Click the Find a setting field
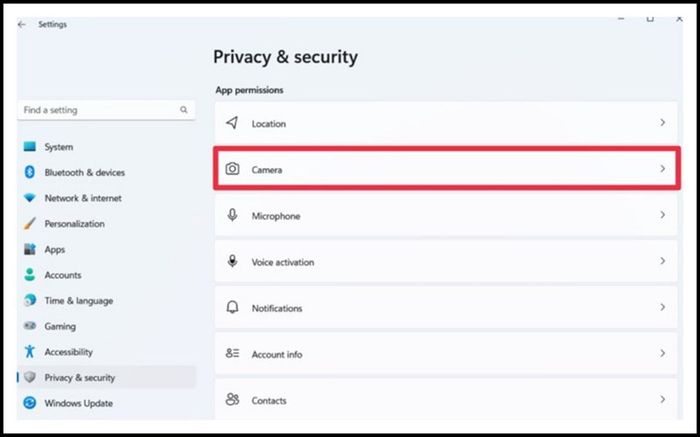 [106, 110]
